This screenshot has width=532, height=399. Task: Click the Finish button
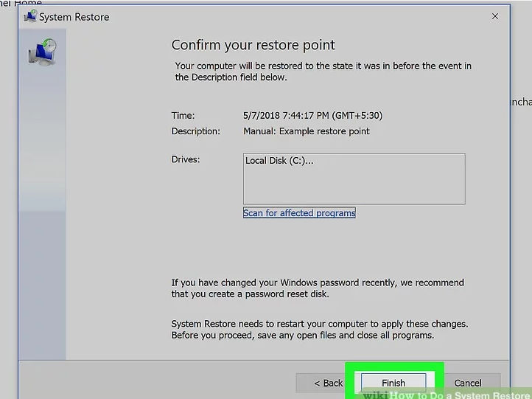393,383
